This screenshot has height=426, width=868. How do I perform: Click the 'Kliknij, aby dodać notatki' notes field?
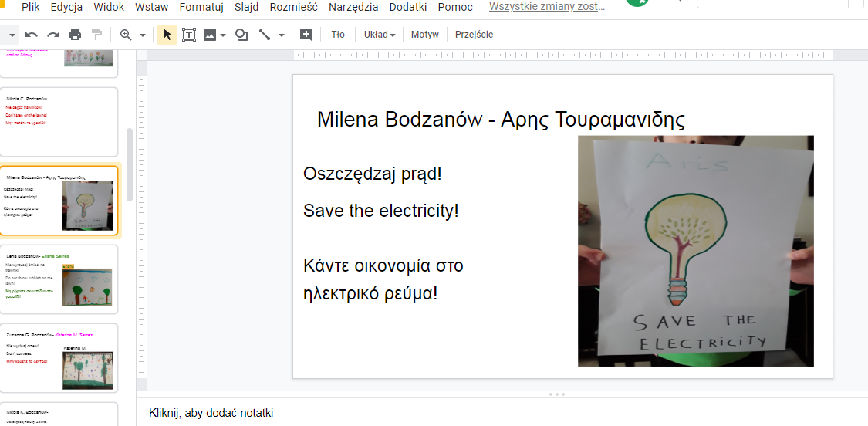(211, 413)
